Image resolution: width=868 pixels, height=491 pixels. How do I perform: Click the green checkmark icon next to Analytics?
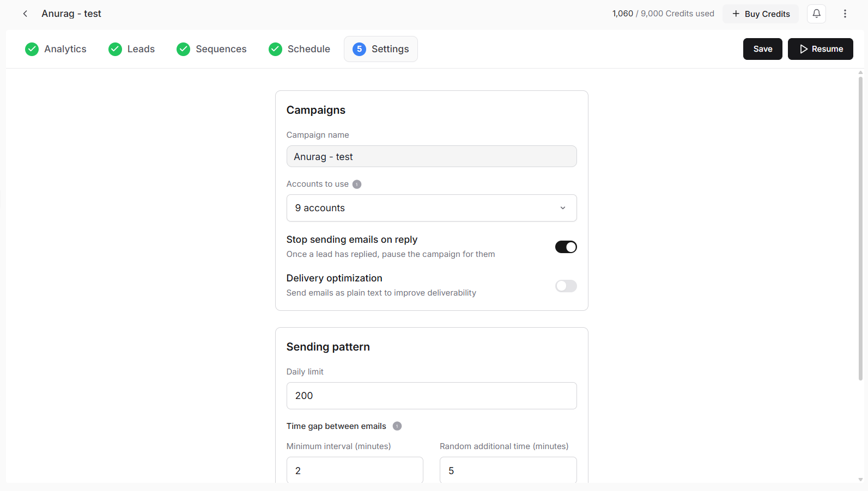tap(32, 49)
